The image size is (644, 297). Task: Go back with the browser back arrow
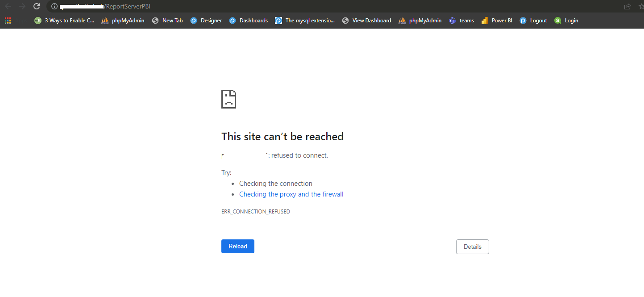pos(8,6)
